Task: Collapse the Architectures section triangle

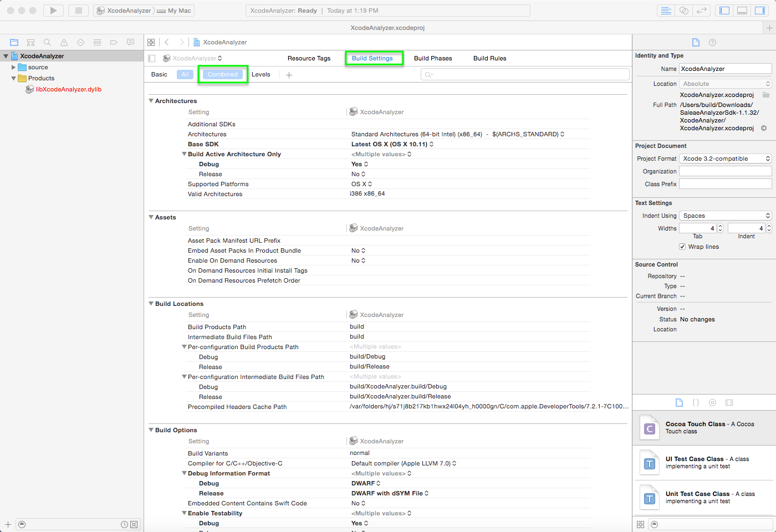Action: [151, 101]
